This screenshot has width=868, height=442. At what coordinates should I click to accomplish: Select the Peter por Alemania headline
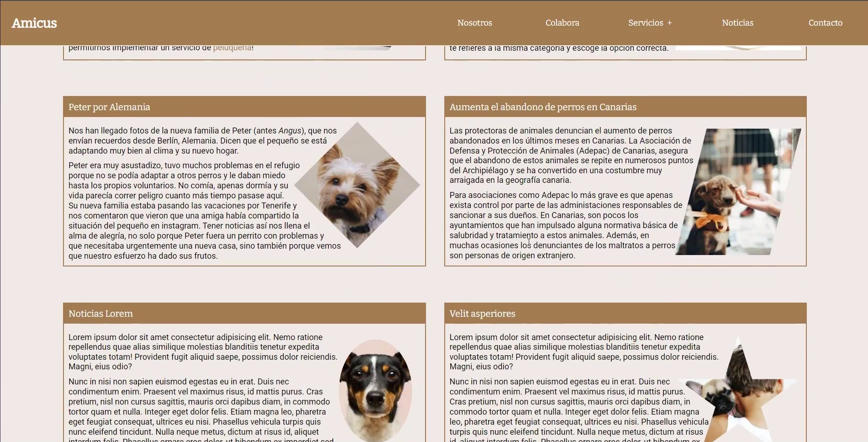tap(109, 107)
